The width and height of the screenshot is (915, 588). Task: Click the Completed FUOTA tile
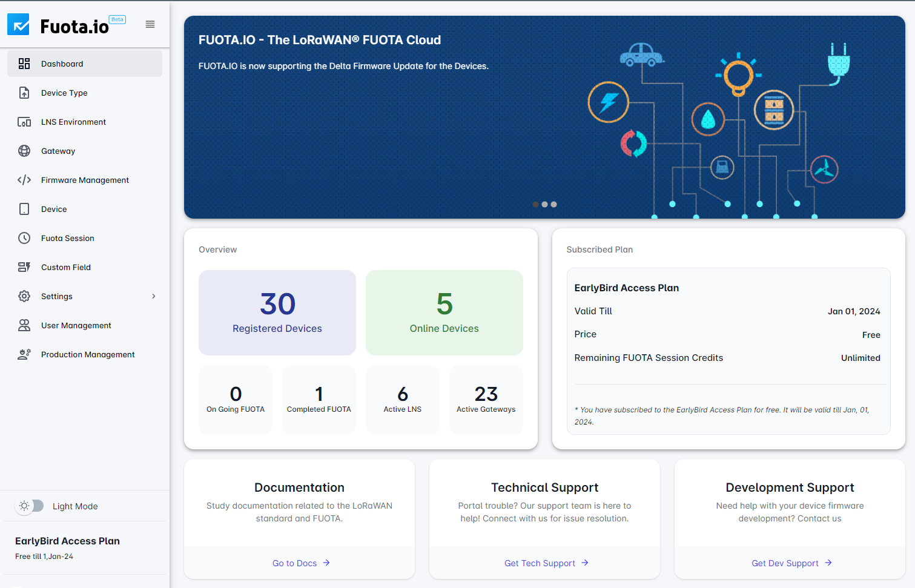pos(319,400)
